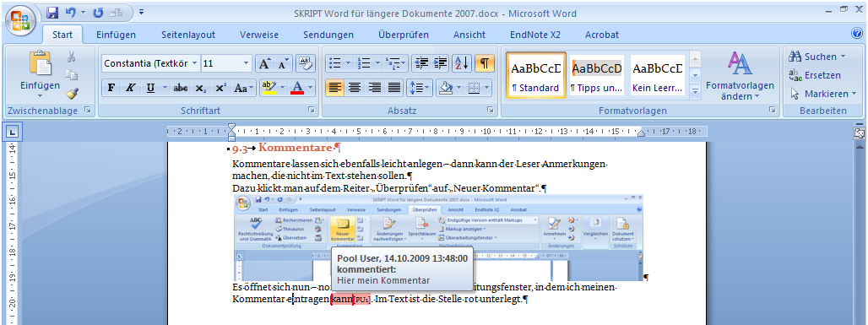Screen dimensions: 868x325
Task: Decrease font size with the small A button
Action: [x=283, y=63]
